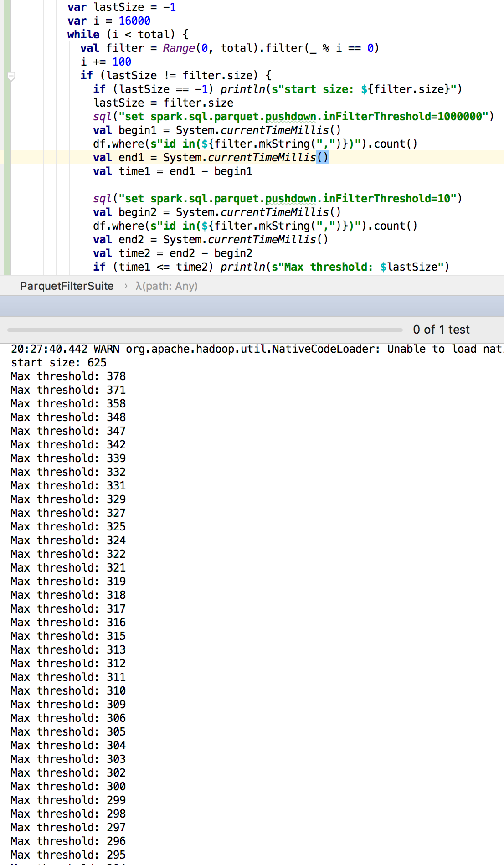The width and height of the screenshot is (504, 865).
Task: Click the 'Max threshold: 311' output line
Action: click(68, 677)
